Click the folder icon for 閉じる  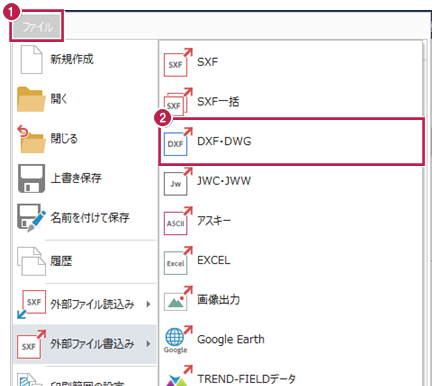coord(31,139)
